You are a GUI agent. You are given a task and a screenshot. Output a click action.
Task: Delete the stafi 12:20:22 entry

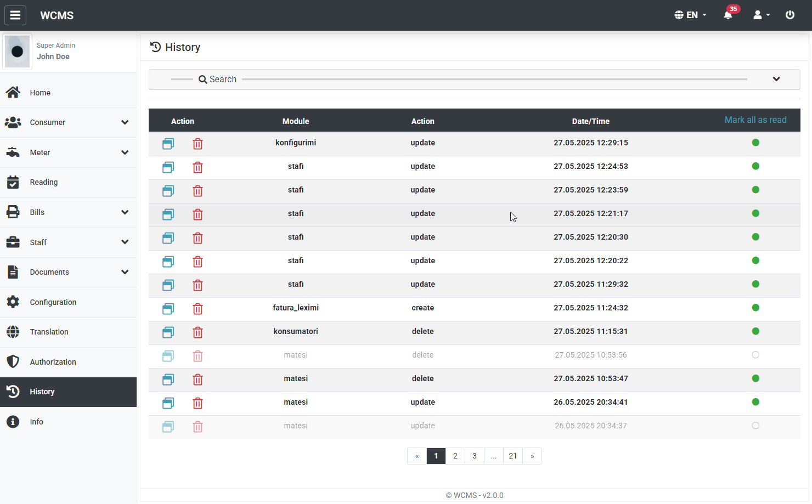[x=198, y=262]
